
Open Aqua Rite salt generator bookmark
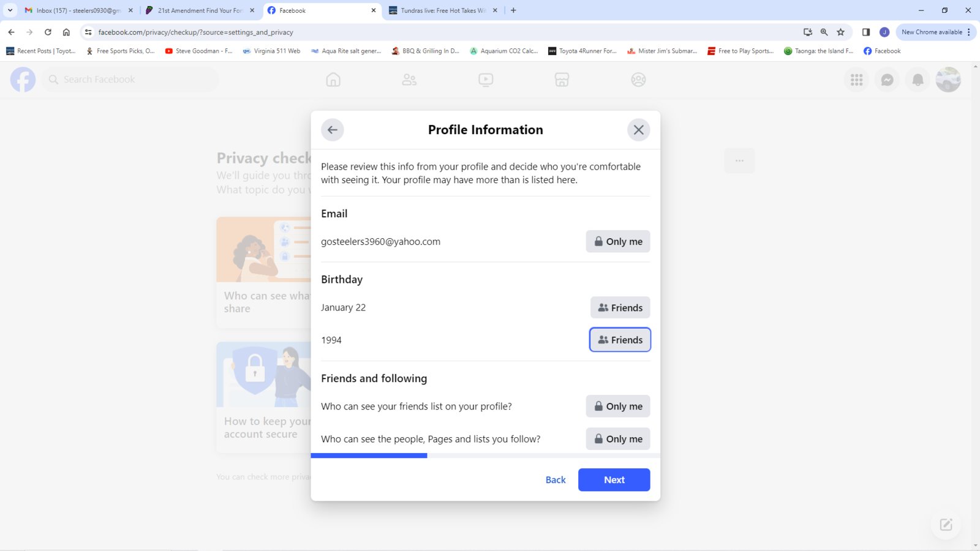tap(346, 51)
